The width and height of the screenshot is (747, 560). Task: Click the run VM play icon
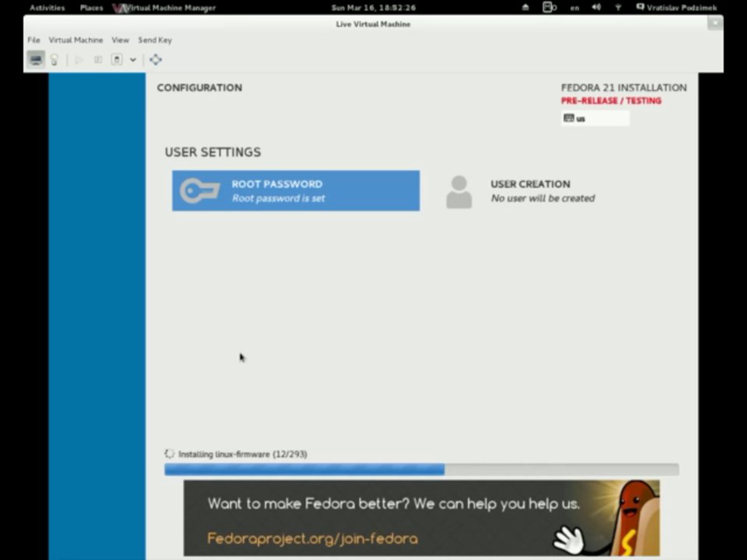[79, 60]
